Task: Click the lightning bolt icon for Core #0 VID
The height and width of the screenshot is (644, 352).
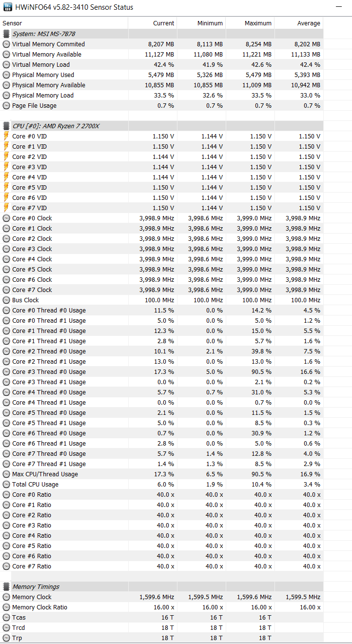Action: point(6,136)
